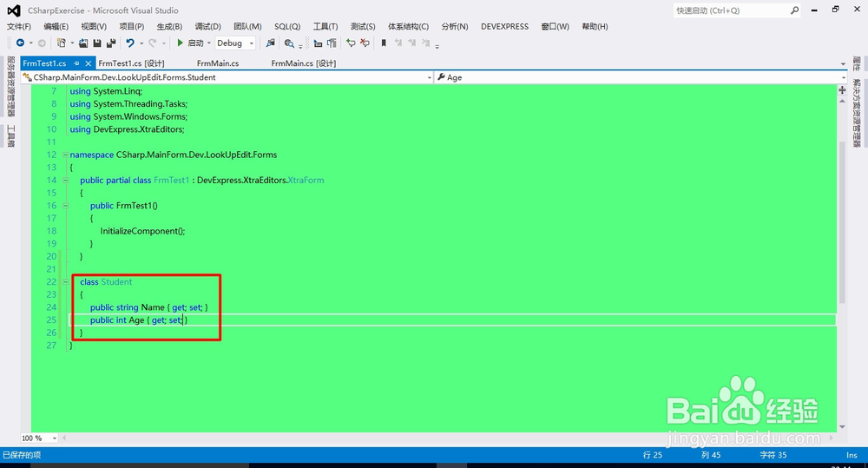The height and width of the screenshot is (468, 868).
Task: Click the editor scroll down arrow
Action: tap(842, 427)
